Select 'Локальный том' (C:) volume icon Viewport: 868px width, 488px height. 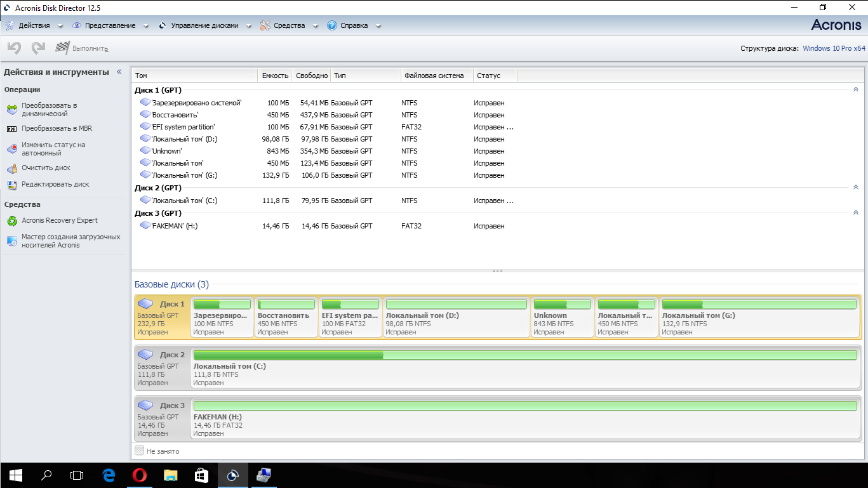click(x=145, y=200)
